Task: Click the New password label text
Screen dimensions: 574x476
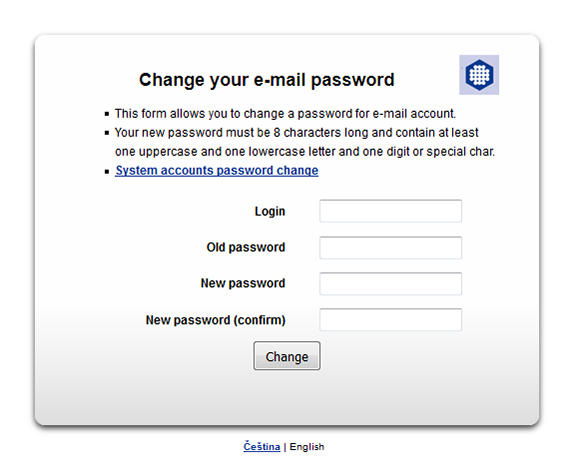Action: (x=243, y=283)
